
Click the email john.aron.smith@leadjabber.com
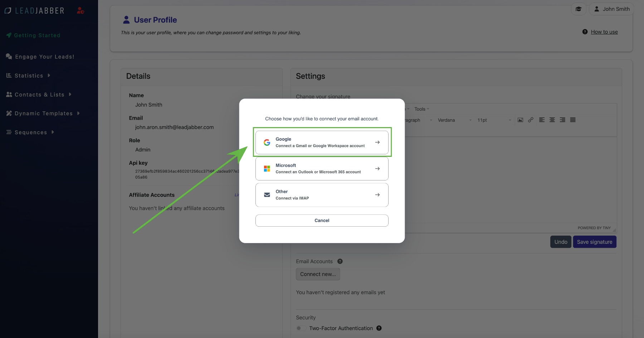(174, 127)
